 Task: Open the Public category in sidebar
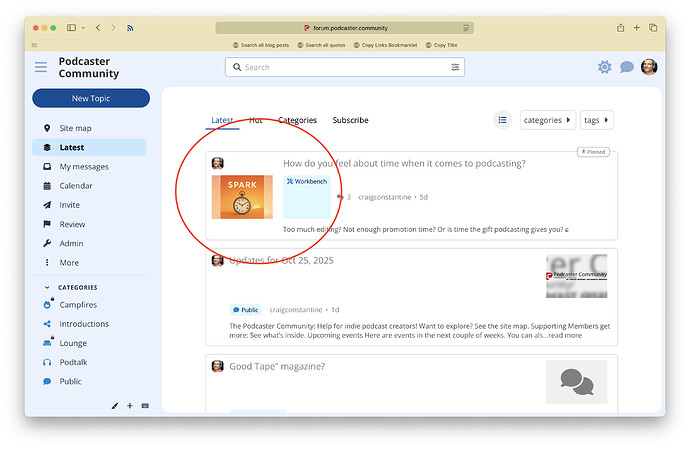pyautogui.click(x=70, y=381)
